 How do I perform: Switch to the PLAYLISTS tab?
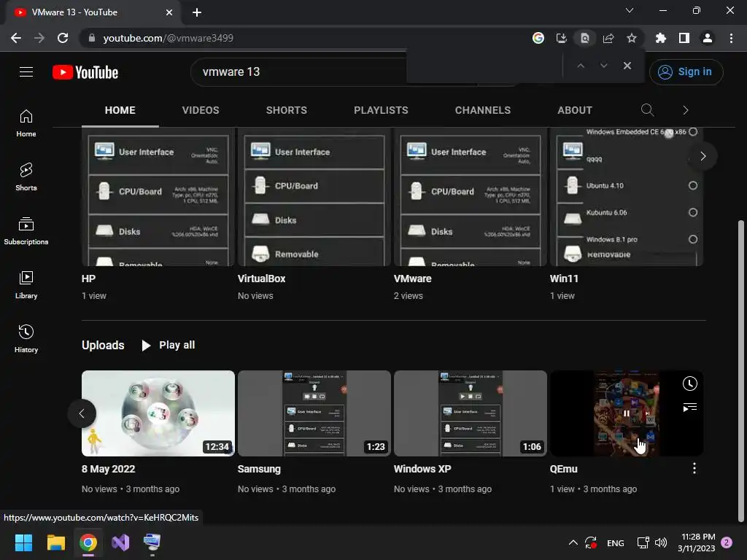click(381, 110)
